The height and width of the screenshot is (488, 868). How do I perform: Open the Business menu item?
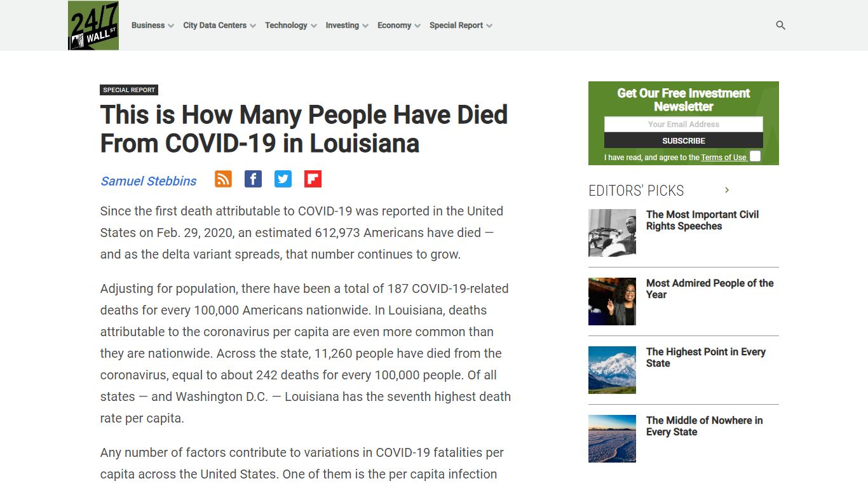(x=148, y=25)
